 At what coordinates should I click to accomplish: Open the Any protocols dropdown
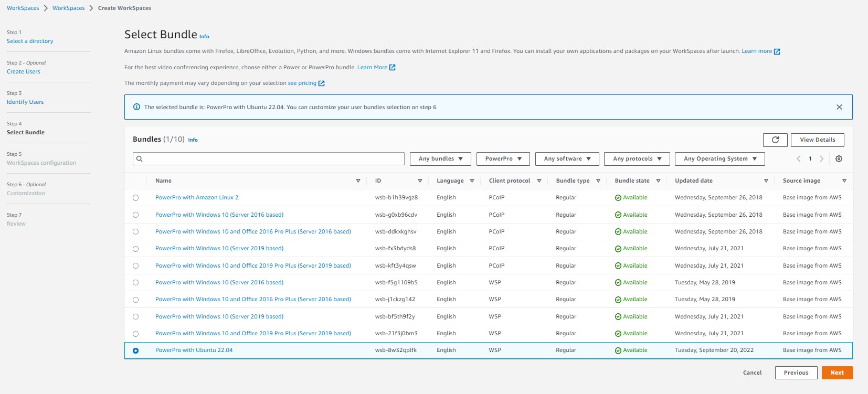pos(637,158)
